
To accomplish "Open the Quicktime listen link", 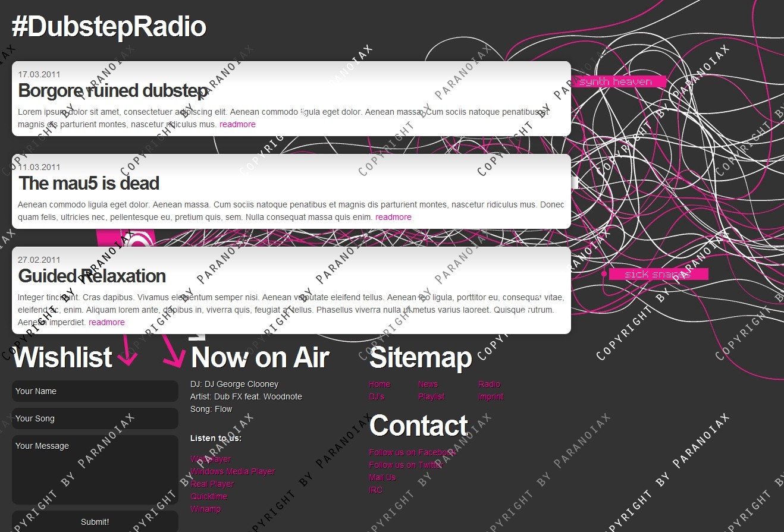I will point(209,496).
